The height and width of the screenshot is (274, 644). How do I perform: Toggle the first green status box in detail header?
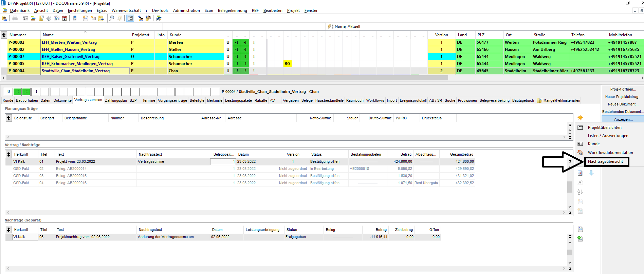click(17, 92)
